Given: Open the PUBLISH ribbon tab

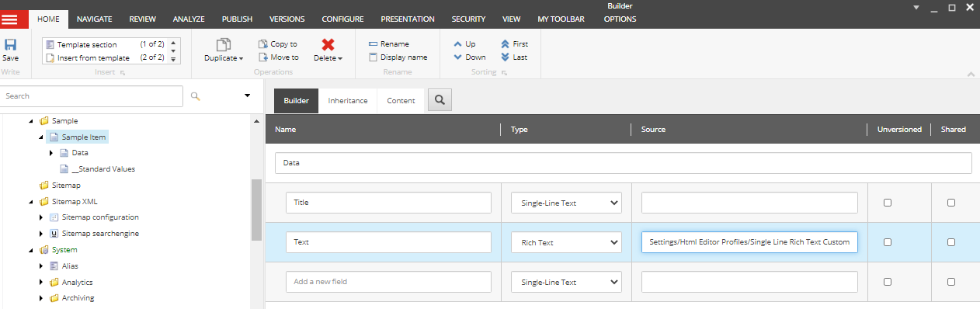Looking at the screenshot, I should coord(237,19).
